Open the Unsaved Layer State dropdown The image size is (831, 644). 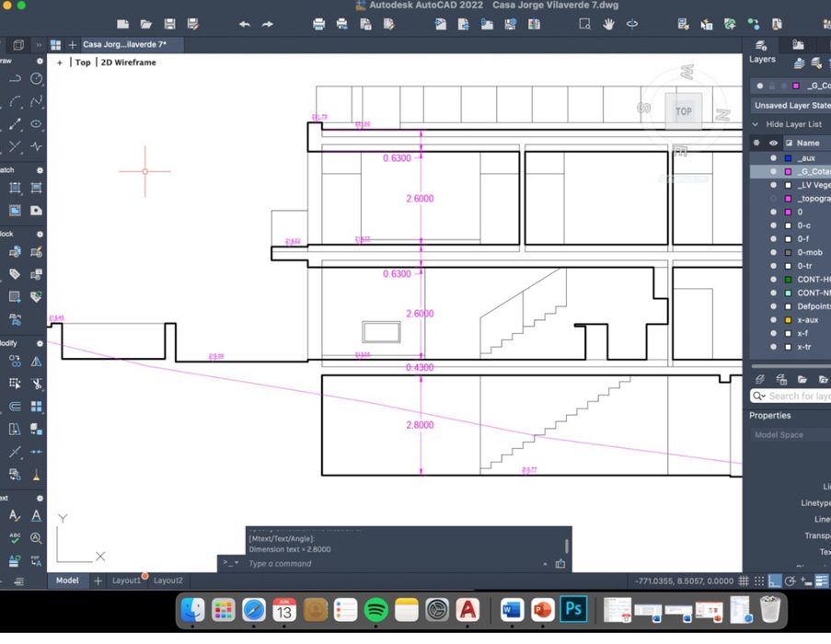click(x=791, y=105)
